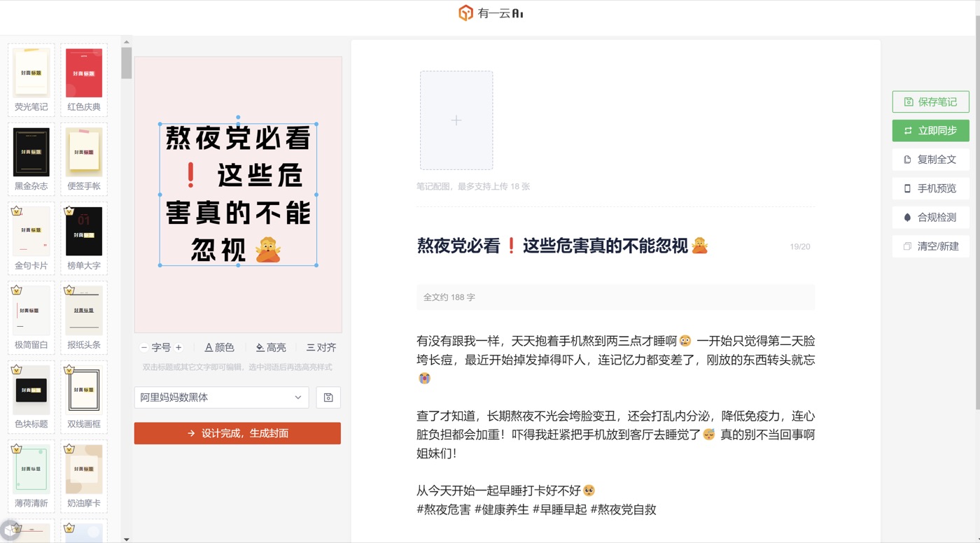Click the hashtag line starting with #熬夜危害
Viewport: 980px width, 543px height.
(536, 509)
